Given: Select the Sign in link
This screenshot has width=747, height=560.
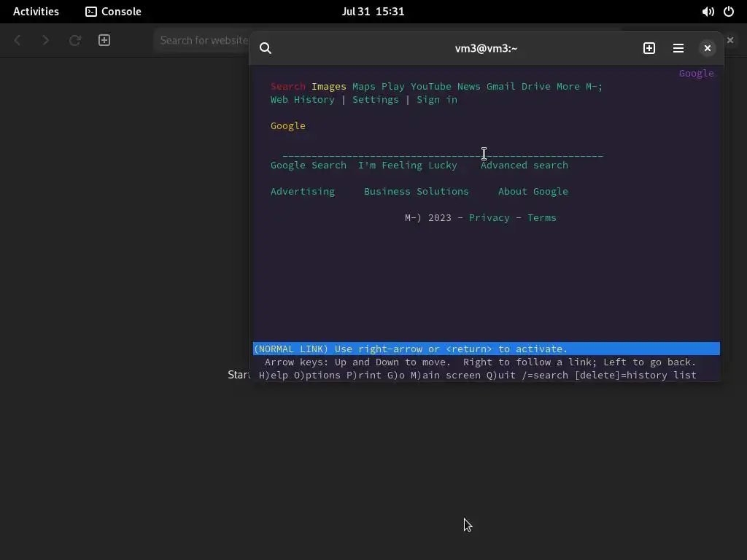Looking at the screenshot, I should click(437, 99).
